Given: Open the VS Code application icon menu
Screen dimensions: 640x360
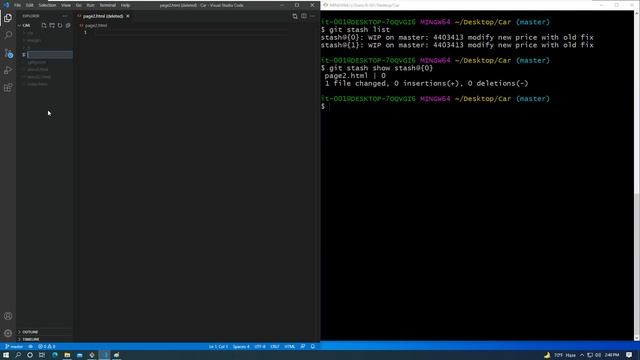Looking at the screenshot, I should tap(6, 5).
